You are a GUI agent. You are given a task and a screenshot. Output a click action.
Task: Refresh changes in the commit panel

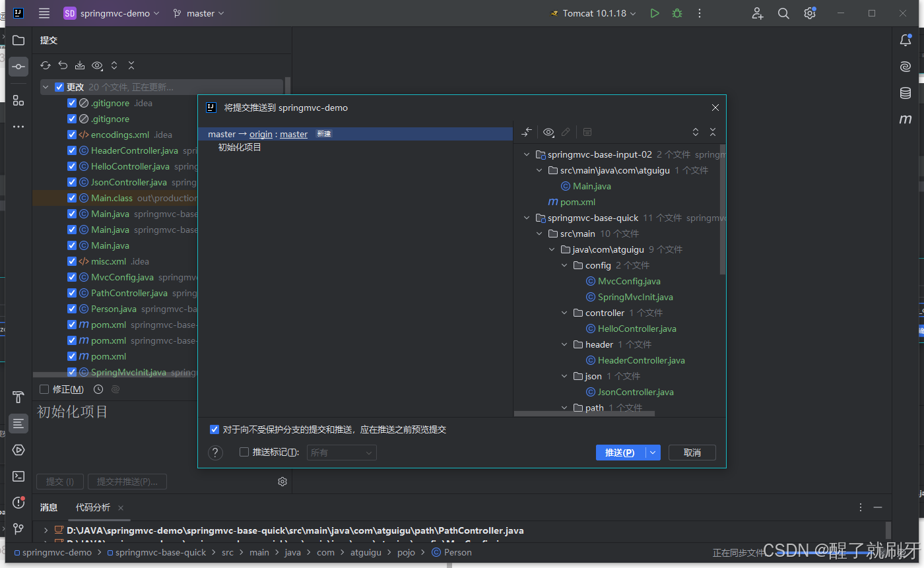(46, 65)
